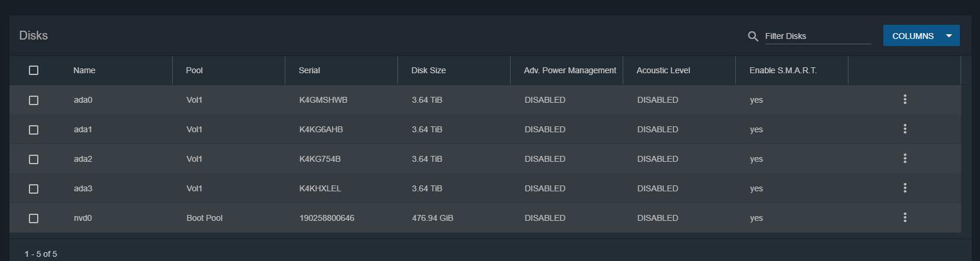Open the three-dot menu for ada2

click(x=905, y=159)
